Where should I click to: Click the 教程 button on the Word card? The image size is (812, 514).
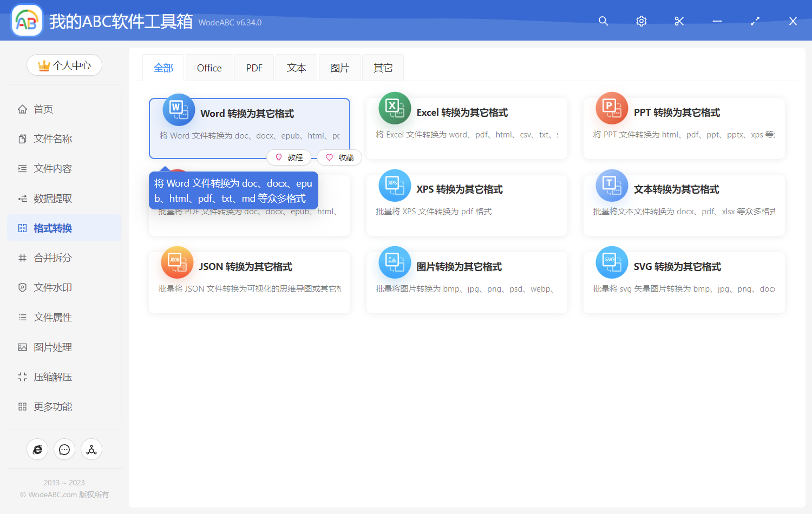pos(289,157)
